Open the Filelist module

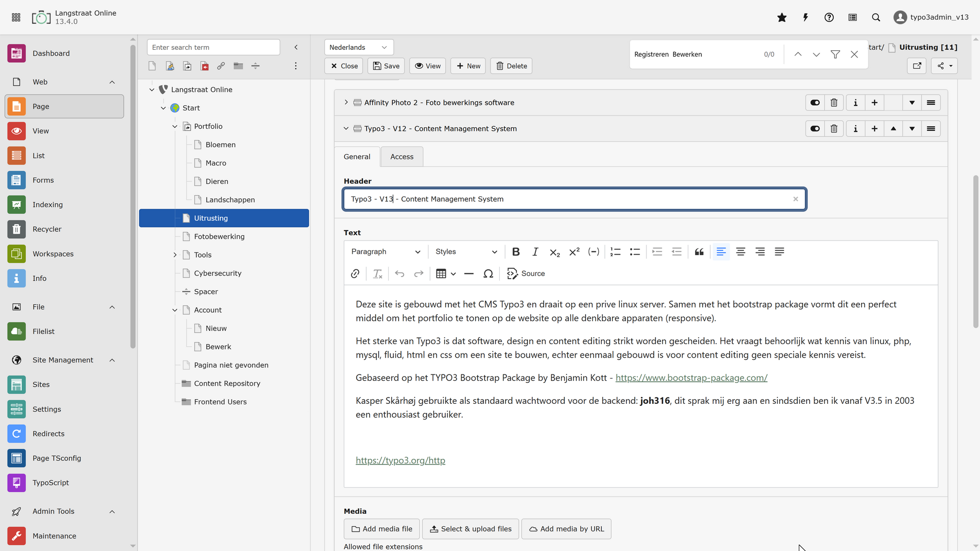[43, 332]
